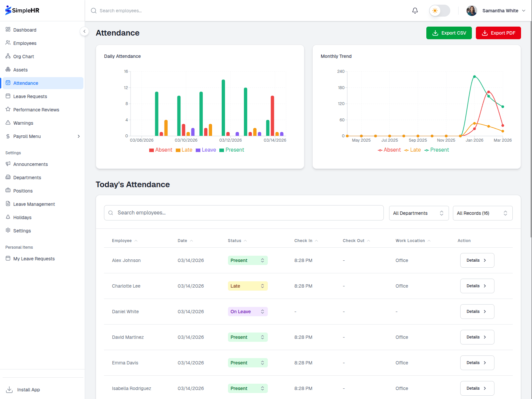Open the Leave Requests menu item
The width and height of the screenshot is (532, 399).
coord(30,96)
